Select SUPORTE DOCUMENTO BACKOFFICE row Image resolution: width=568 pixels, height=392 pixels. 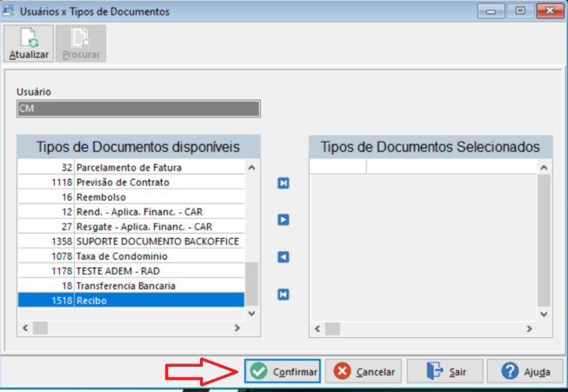pos(131,242)
